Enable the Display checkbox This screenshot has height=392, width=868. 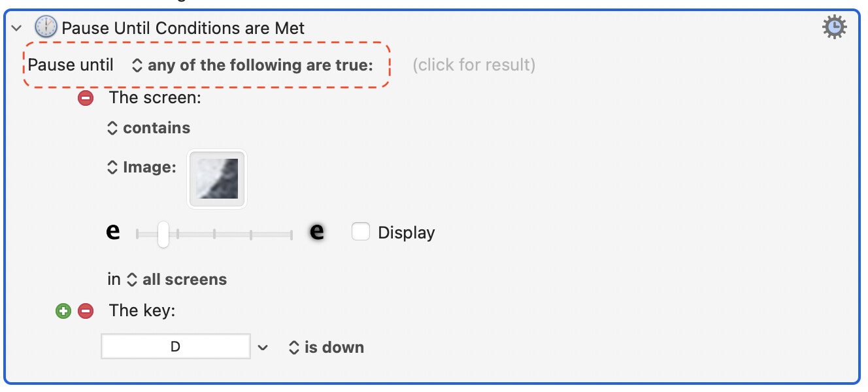[x=361, y=232]
